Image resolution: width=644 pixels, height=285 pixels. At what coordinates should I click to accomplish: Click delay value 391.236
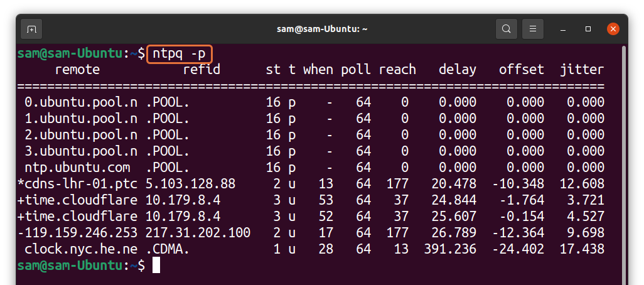pyautogui.click(x=449, y=249)
